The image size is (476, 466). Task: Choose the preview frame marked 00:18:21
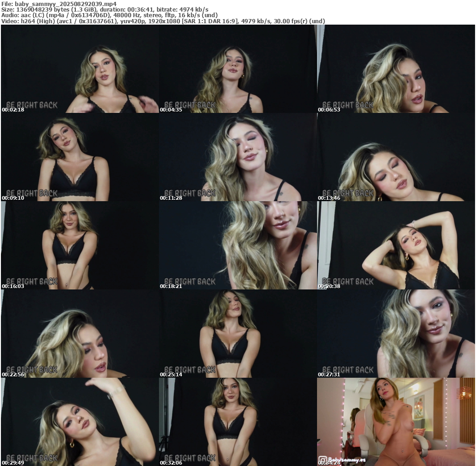(238, 245)
